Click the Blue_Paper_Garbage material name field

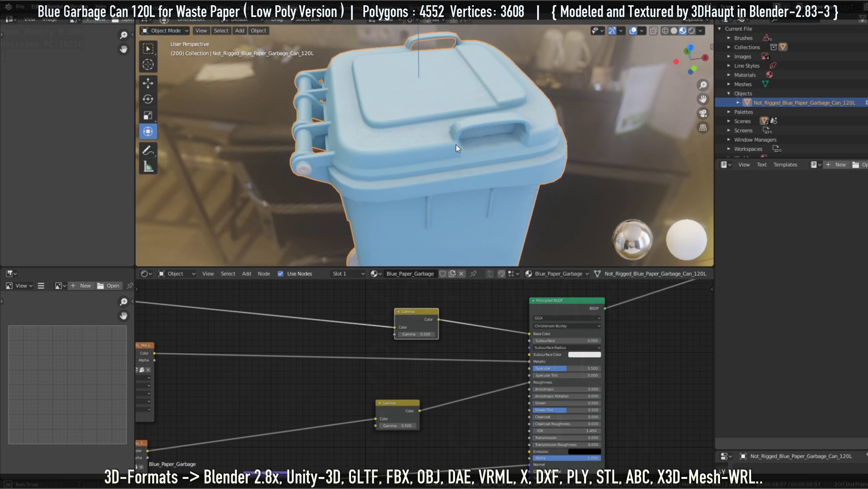coord(410,274)
